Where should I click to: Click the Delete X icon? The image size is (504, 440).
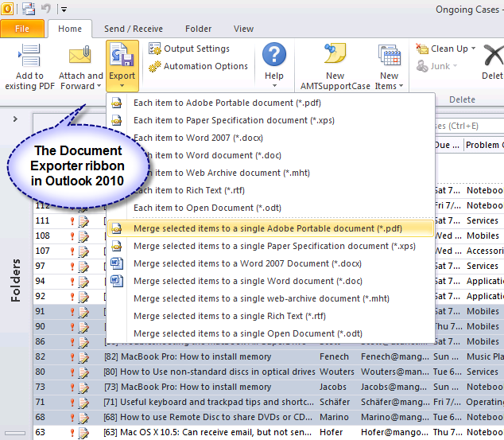point(494,56)
